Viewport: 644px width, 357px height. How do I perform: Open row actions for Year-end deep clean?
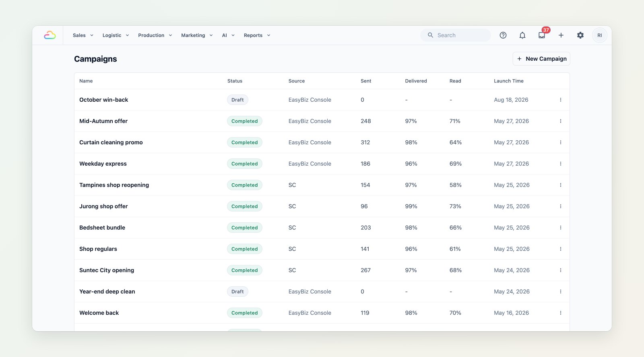point(561,291)
